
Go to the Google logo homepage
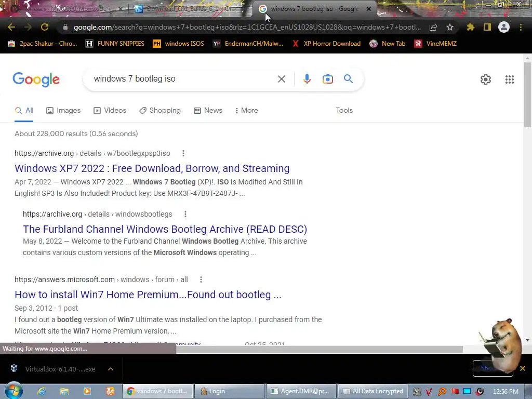point(36,79)
